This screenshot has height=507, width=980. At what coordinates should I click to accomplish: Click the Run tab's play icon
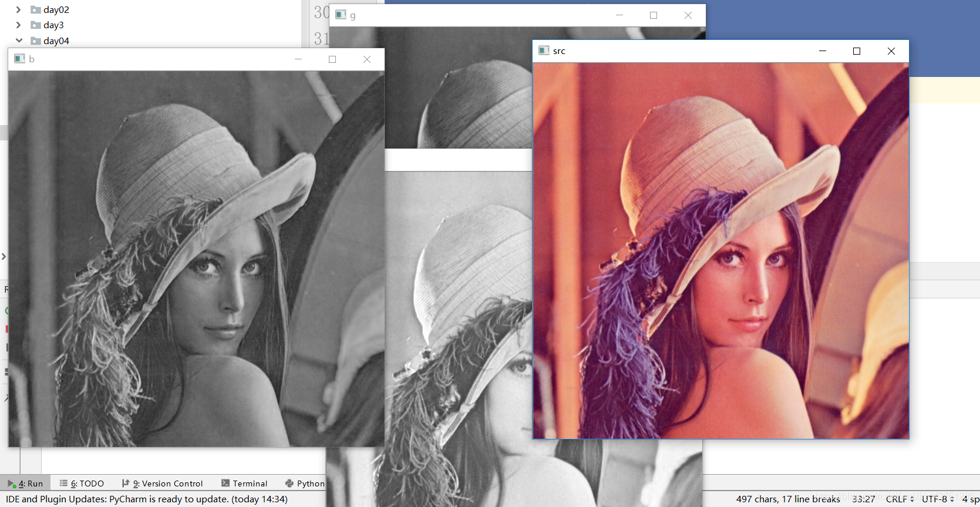[x=11, y=484]
